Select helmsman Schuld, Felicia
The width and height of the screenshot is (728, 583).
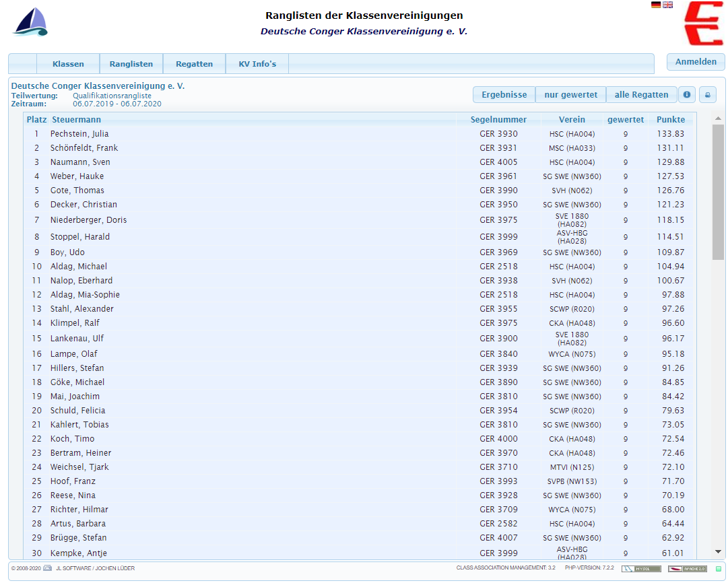pos(77,411)
